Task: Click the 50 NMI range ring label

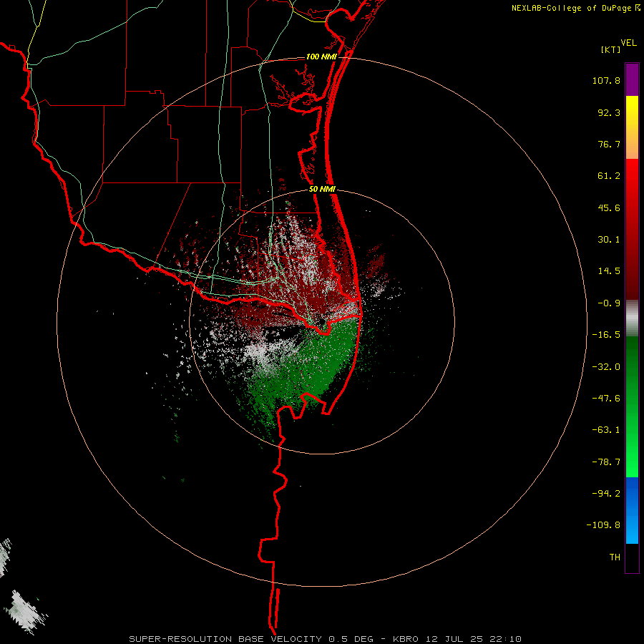Action: click(x=322, y=189)
